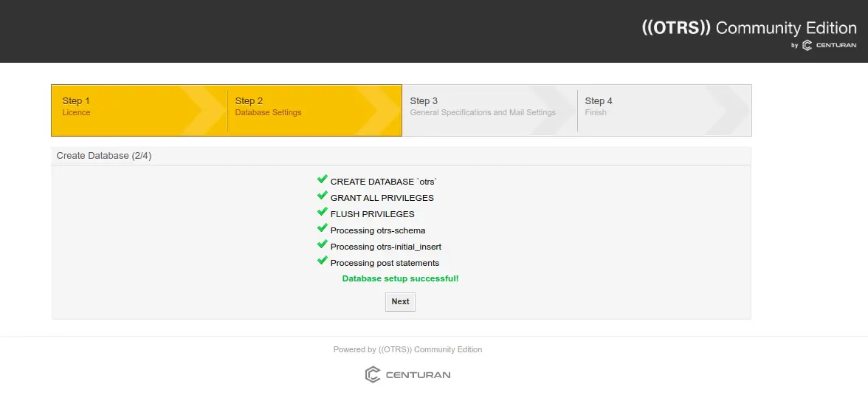Select Step 3 General Specifications step
868x418 pixels.
(489, 110)
